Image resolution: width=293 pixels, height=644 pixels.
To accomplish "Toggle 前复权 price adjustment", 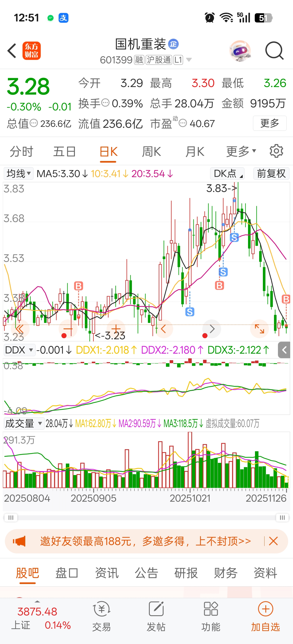I will point(271,174).
